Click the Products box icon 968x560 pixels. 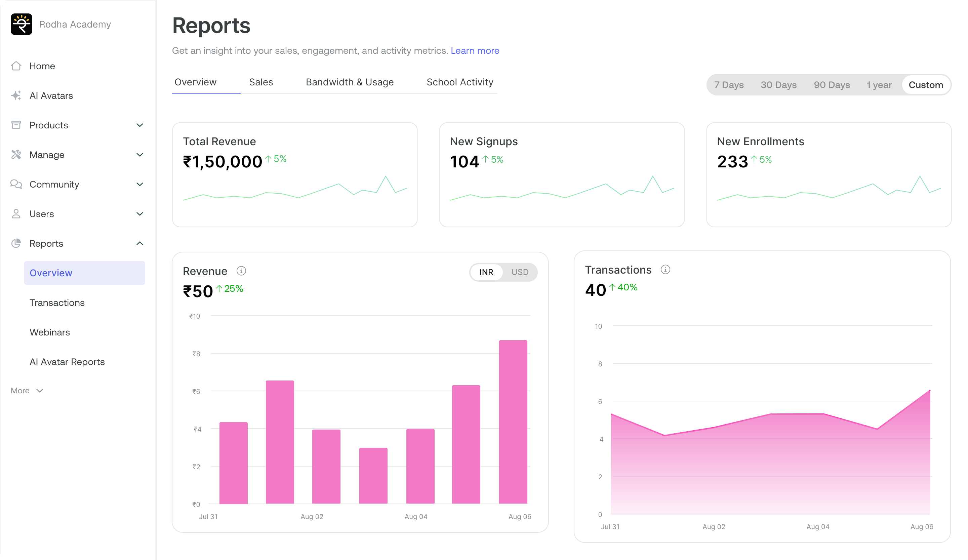(16, 125)
